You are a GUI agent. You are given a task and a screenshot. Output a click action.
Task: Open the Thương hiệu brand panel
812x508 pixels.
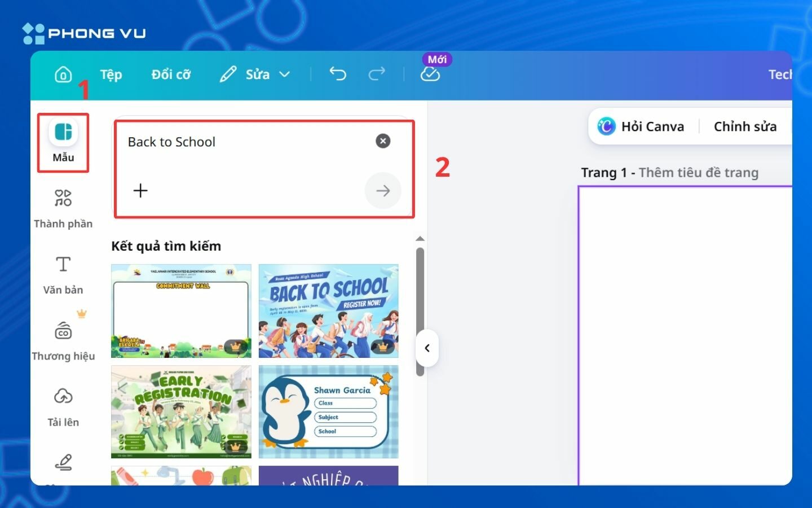coord(63,341)
